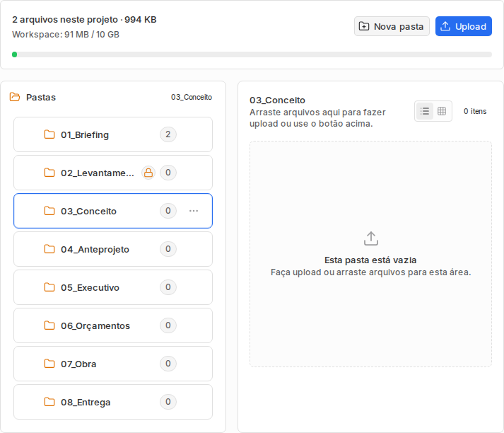
Task: Click the 02_Levantame... count badge
Action: (168, 173)
